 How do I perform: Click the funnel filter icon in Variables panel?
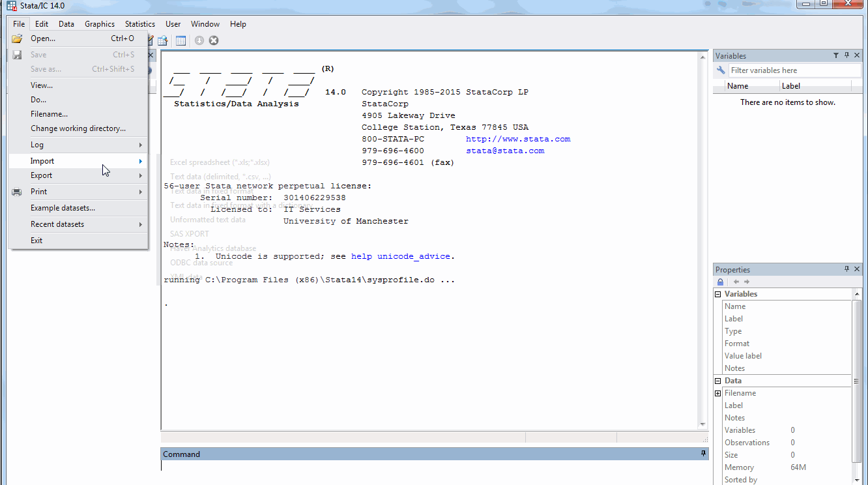pyautogui.click(x=836, y=55)
